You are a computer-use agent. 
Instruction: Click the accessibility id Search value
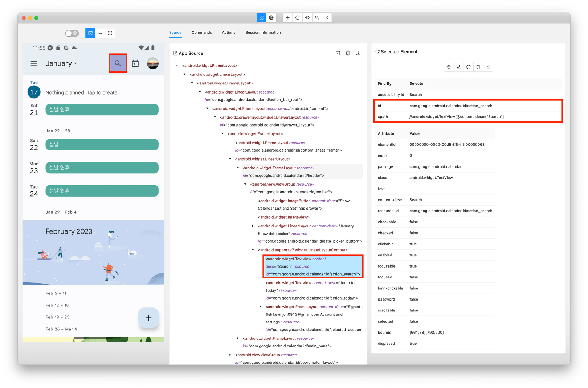coord(416,95)
